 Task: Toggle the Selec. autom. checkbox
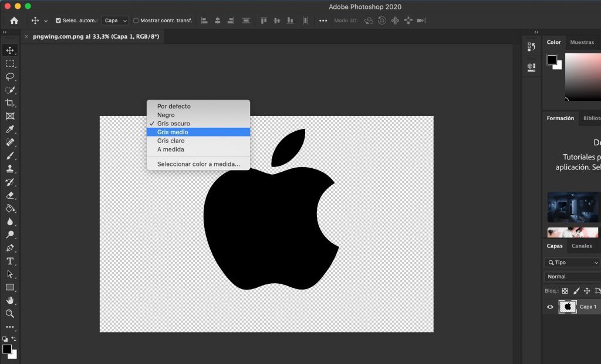click(x=58, y=21)
